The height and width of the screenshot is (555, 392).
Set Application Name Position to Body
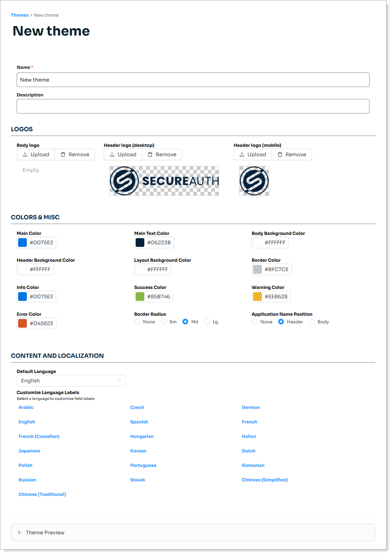(x=312, y=322)
